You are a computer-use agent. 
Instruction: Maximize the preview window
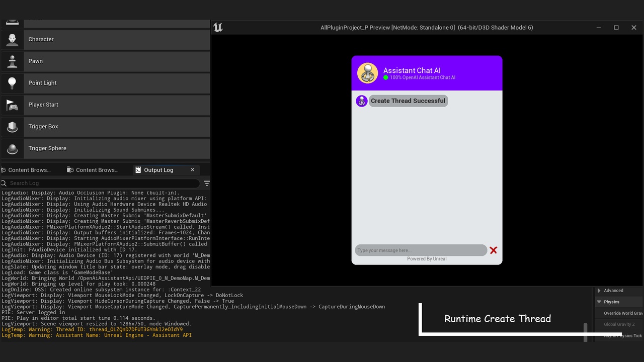(616, 28)
